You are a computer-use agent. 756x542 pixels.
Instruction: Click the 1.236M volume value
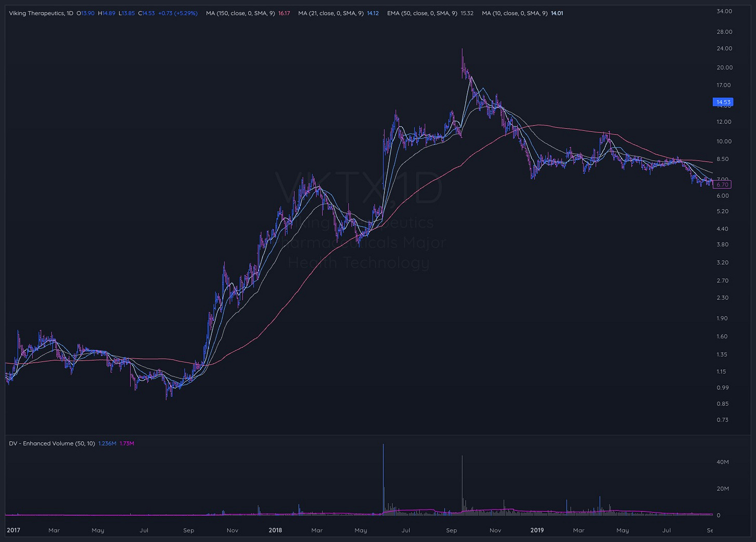click(107, 443)
